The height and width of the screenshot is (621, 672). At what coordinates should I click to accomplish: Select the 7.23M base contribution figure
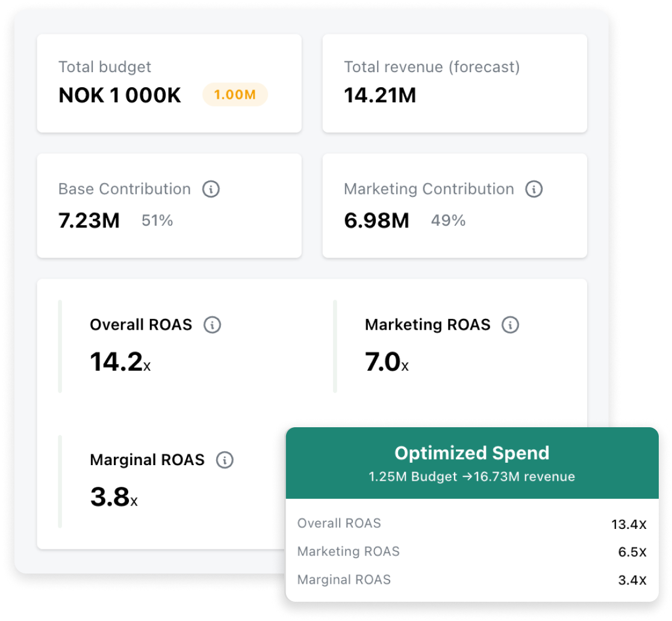coord(89,221)
